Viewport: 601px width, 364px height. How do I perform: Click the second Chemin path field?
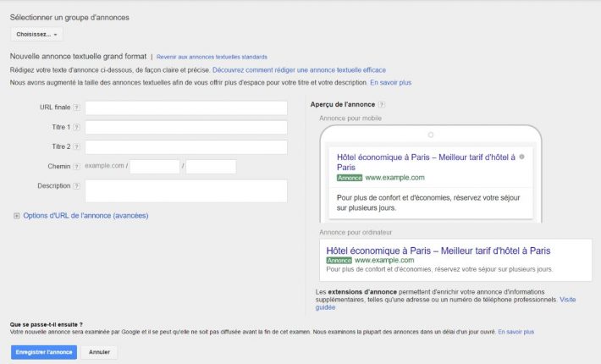211,167
